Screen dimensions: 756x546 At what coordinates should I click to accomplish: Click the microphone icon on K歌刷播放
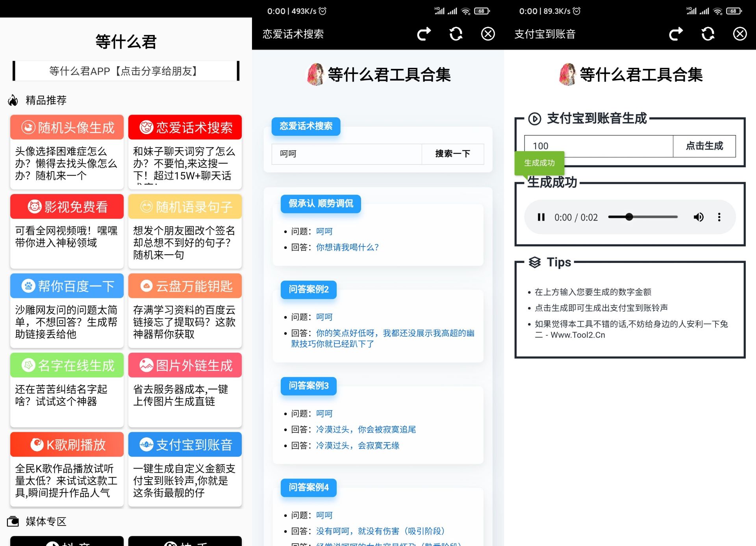[37, 444]
